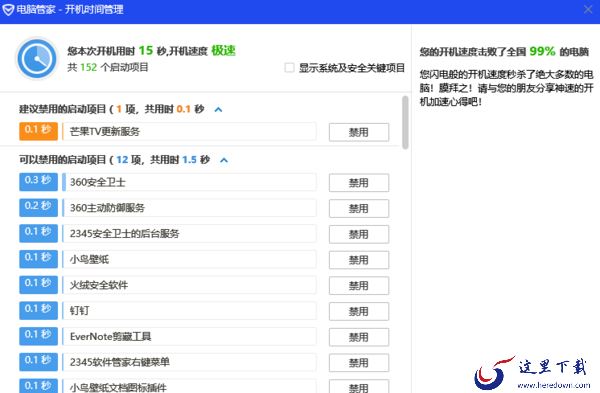Disable 360安全卫士 startup item
600x393 pixels.
pos(359,183)
